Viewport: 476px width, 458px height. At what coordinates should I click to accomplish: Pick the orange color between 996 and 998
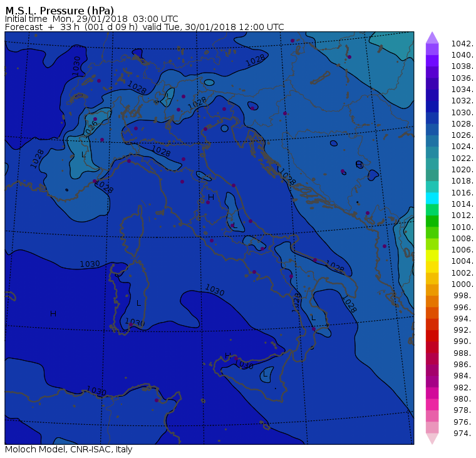pyautogui.click(x=432, y=301)
